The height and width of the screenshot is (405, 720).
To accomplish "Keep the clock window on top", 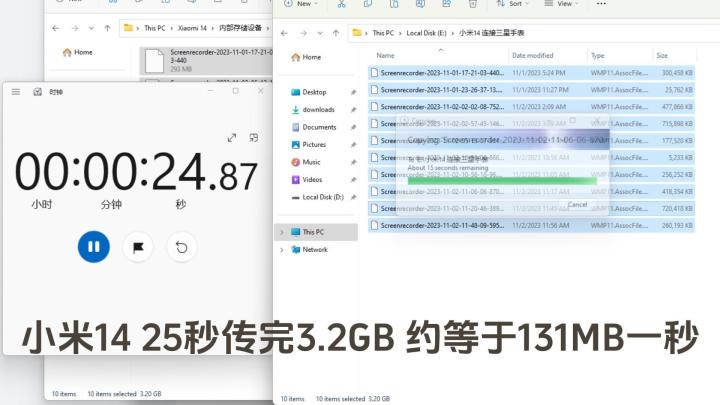I will point(253,138).
